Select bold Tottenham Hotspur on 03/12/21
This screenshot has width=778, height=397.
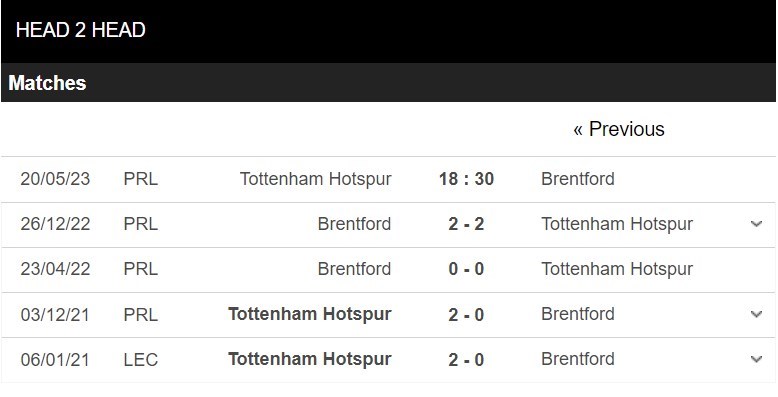click(x=310, y=315)
